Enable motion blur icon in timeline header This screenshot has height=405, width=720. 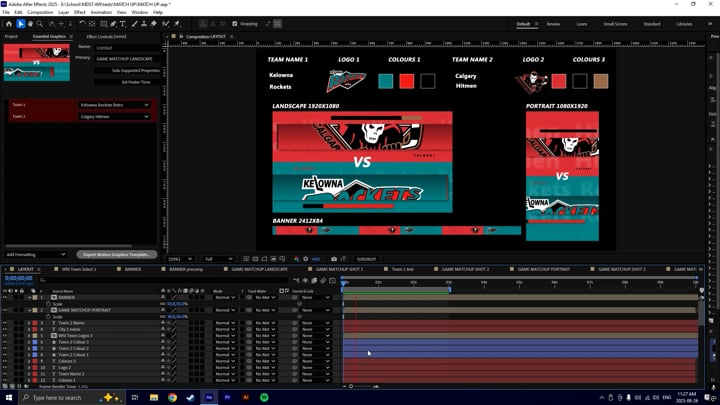coord(323,280)
